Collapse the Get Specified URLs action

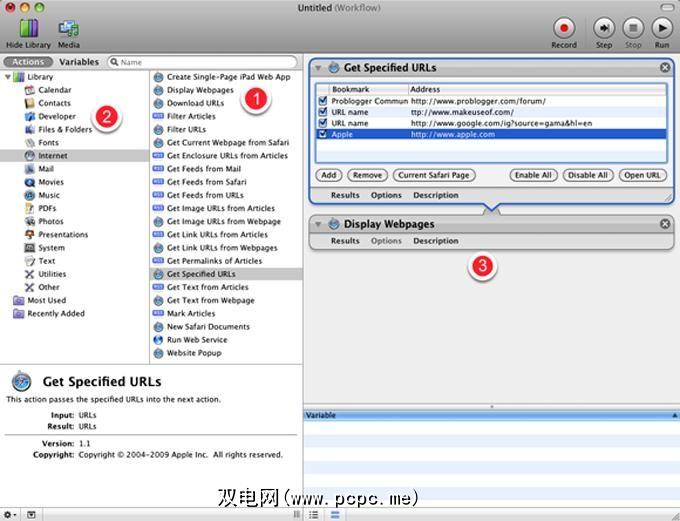(x=318, y=68)
